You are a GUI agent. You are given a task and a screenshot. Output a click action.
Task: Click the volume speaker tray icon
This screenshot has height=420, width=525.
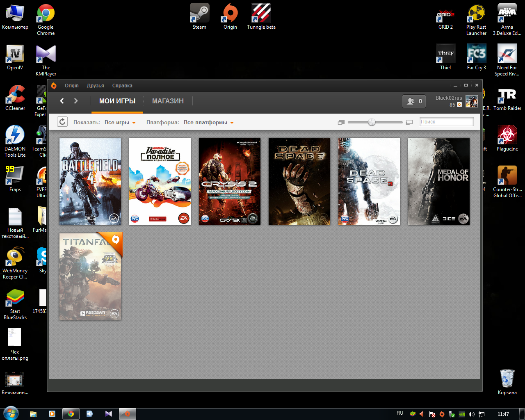(x=472, y=414)
